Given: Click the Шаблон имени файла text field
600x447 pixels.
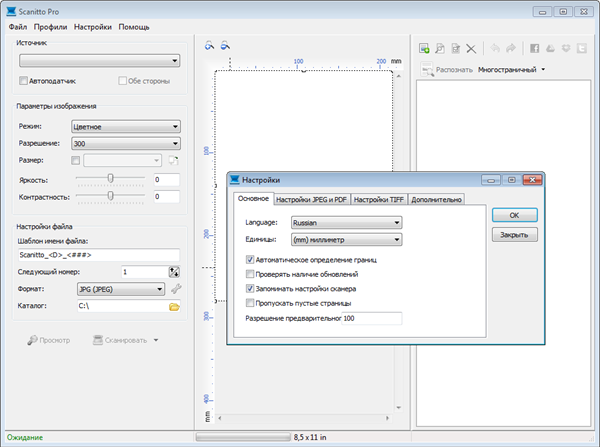Looking at the screenshot, I should (x=97, y=254).
